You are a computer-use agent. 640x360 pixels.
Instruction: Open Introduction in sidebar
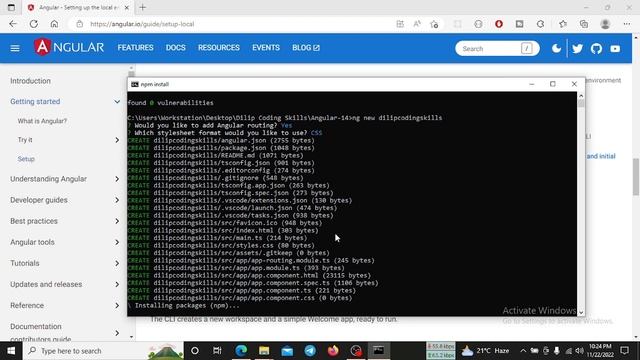(x=31, y=81)
